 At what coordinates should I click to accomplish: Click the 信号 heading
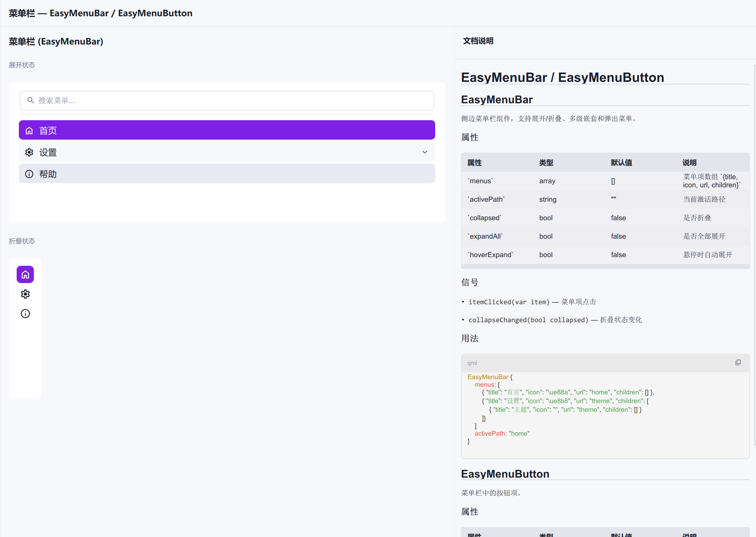click(x=470, y=282)
